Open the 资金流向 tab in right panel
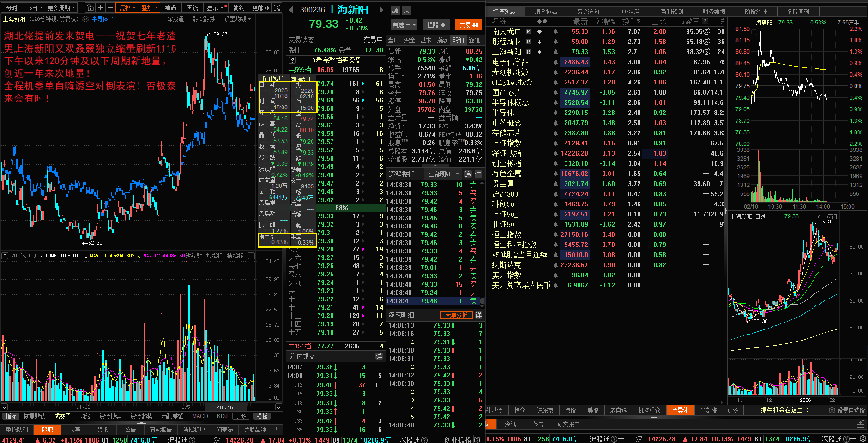 coord(588,12)
